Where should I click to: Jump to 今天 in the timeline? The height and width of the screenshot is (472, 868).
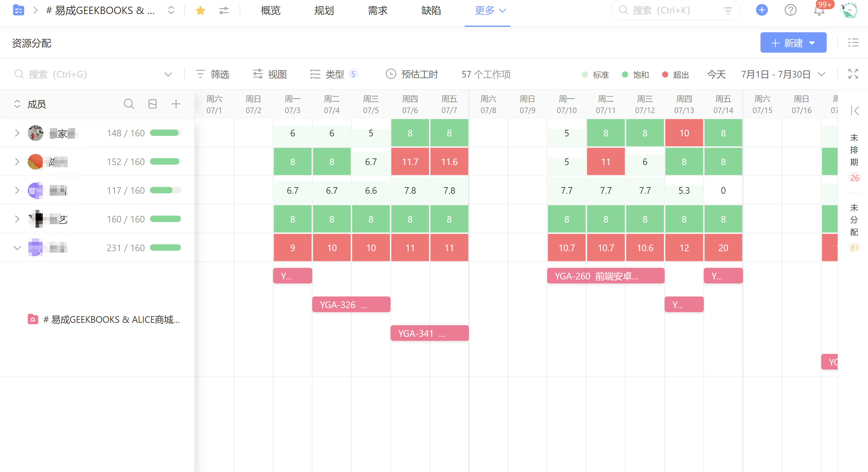716,74
